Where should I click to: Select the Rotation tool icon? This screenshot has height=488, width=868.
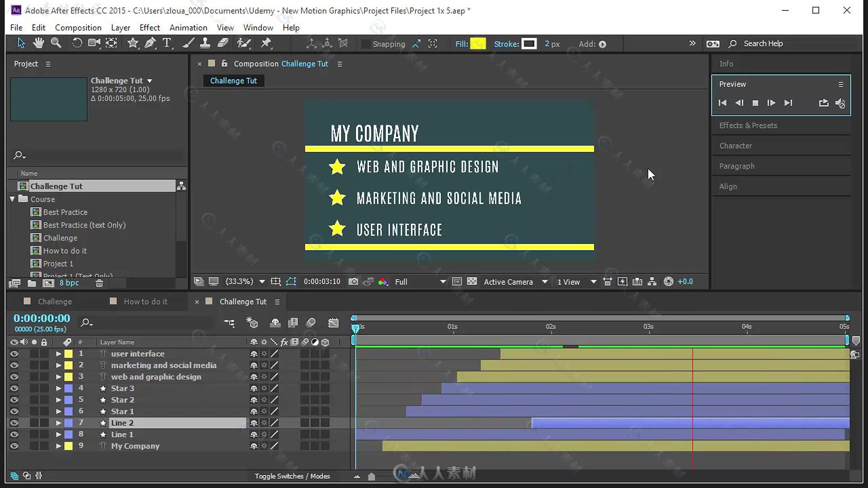click(76, 43)
